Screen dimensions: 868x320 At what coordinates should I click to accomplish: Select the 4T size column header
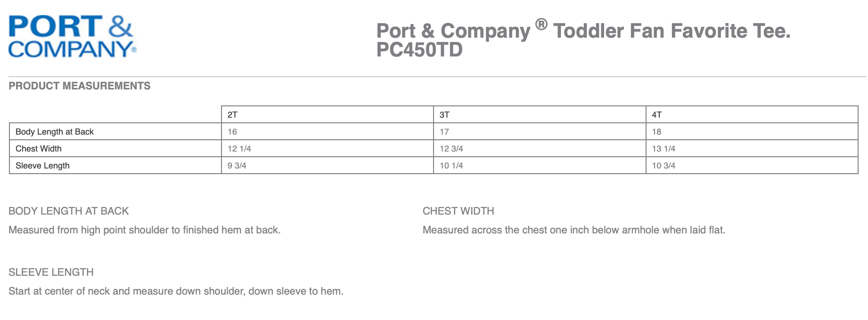657,115
